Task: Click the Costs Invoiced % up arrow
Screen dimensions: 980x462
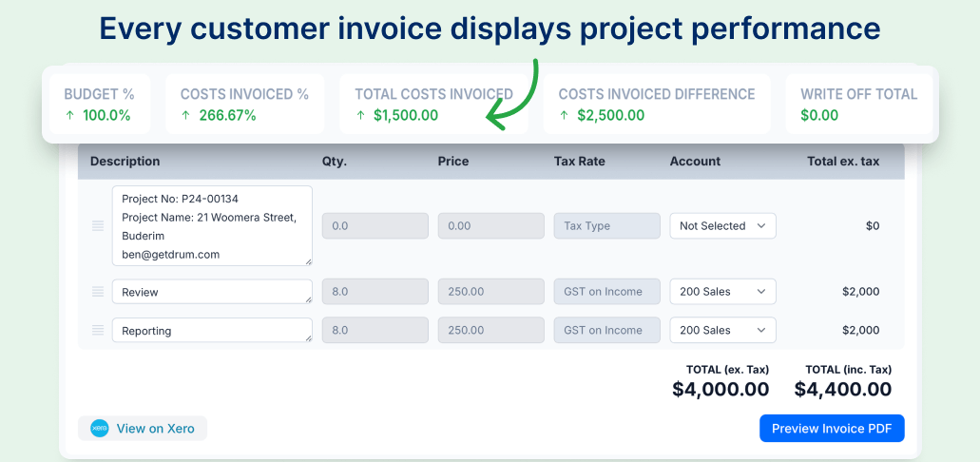Action: coord(185,115)
